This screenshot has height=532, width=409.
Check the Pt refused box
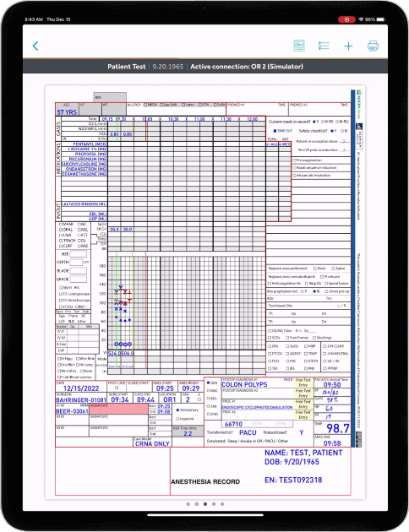click(x=321, y=276)
